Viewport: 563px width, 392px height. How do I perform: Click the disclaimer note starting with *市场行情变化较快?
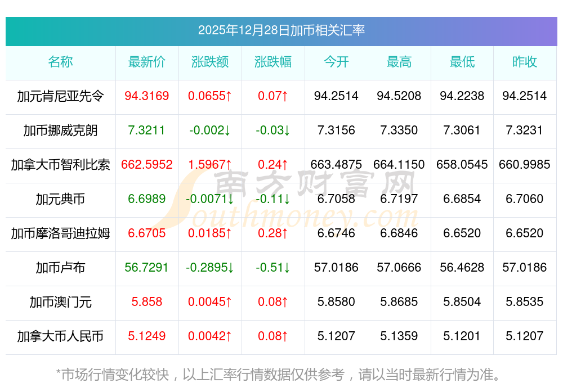(x=279, y=375)
